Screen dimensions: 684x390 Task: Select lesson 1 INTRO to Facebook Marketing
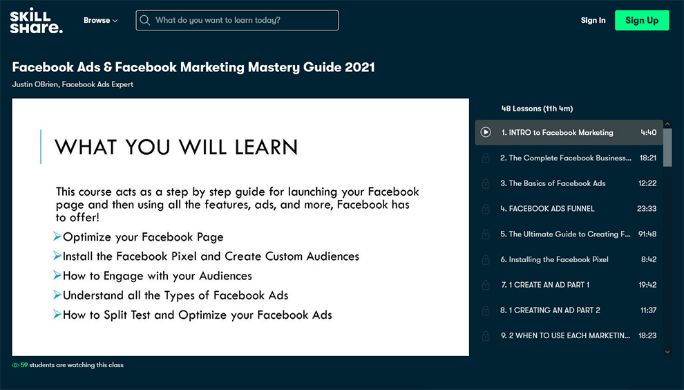(x=569, y=132)
